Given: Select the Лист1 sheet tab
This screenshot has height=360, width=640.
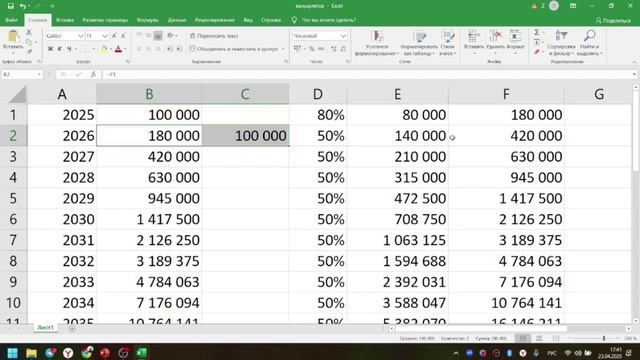Looking at the screenshot, I should (45, 327).
